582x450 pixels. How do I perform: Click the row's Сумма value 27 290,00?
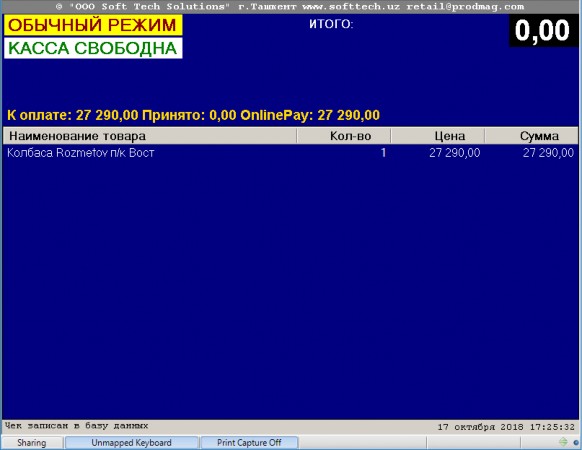(548, 153)
